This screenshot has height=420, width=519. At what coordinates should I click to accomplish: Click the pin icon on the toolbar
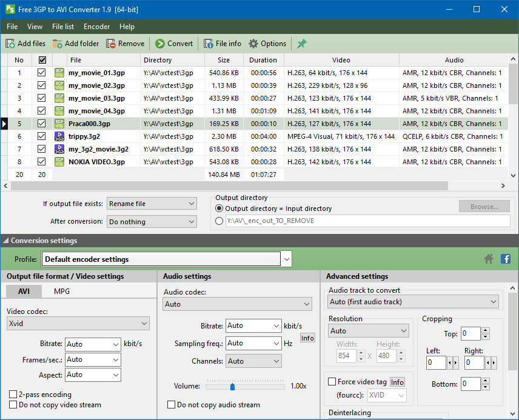click(301, 43)
